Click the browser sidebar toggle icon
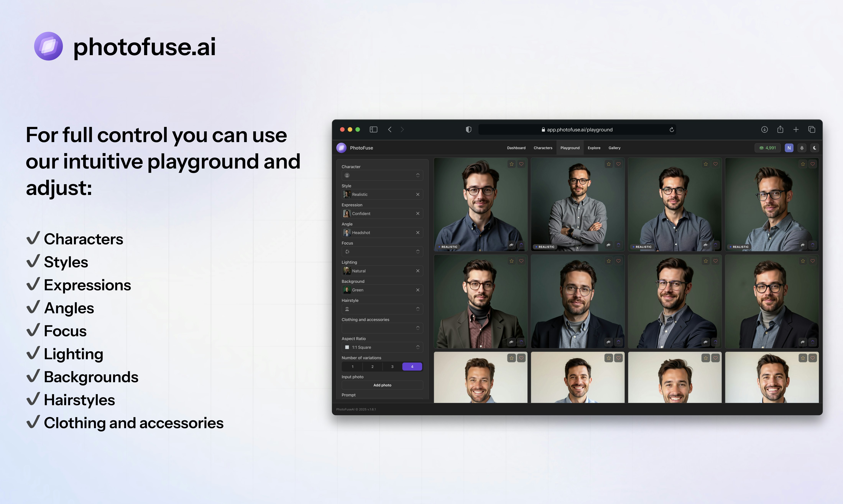 374,129
